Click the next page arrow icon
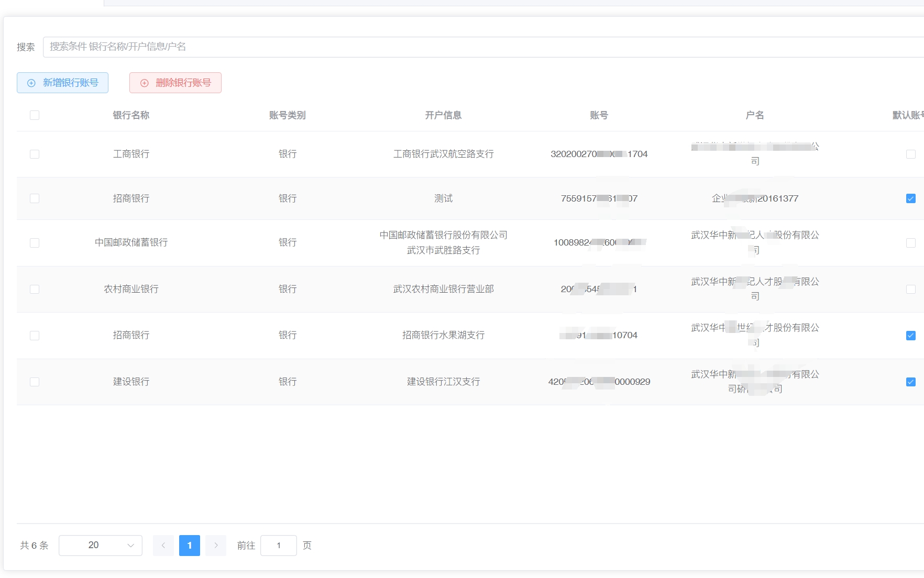Screen dimensions: 924x578 [216, 546]
